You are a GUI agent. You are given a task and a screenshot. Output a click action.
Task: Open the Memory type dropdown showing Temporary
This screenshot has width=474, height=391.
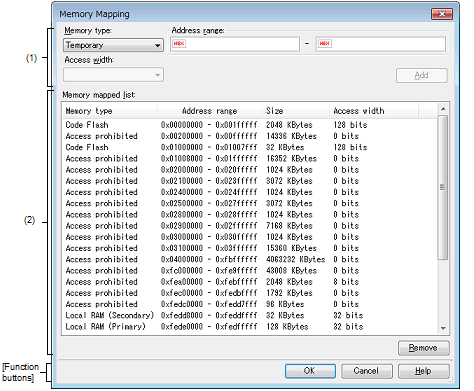(x=113, y=45)
